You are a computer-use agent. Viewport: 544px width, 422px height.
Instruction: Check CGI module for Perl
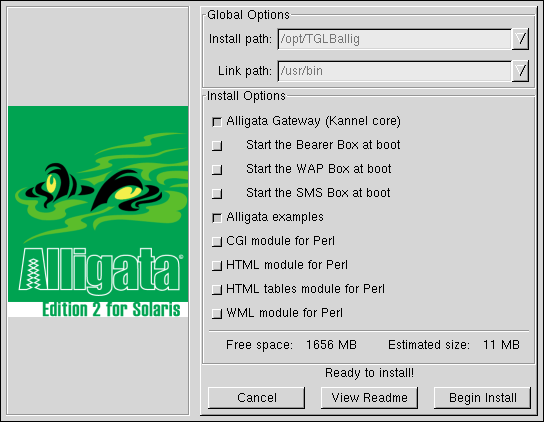click(x=217, y=242)
